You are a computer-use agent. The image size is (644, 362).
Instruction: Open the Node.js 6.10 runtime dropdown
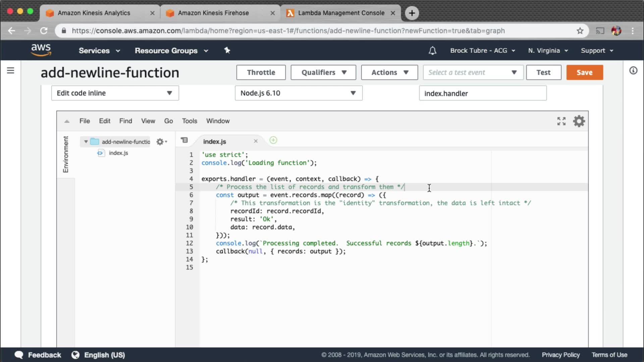(298, 93)
